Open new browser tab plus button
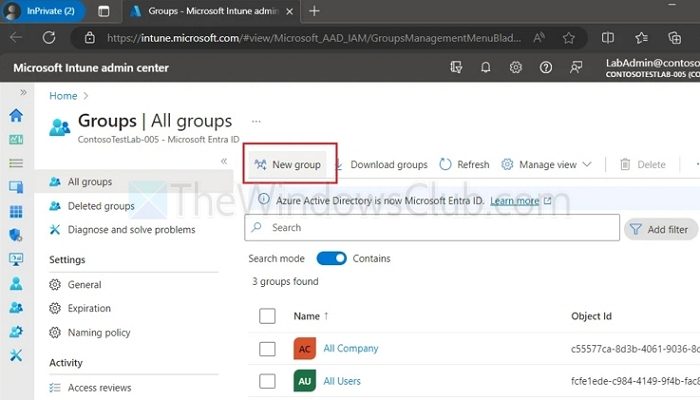This screenshot has width=700, height=400. coord(314,11)
